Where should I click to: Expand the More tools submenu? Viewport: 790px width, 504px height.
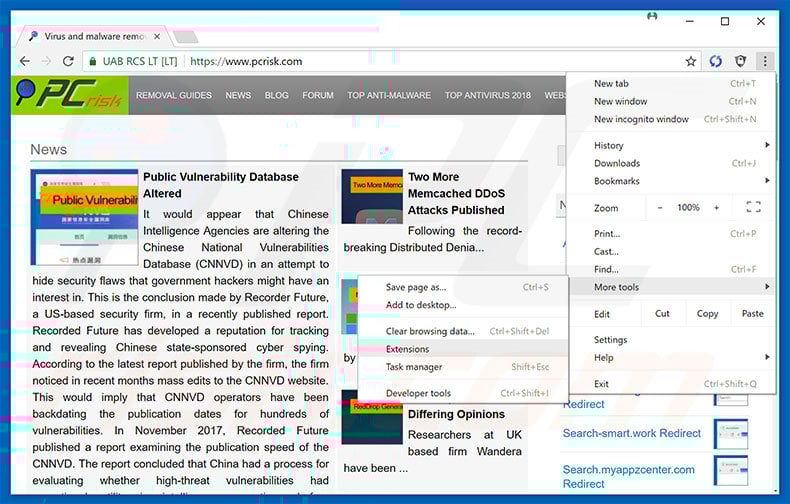point(670,287)
